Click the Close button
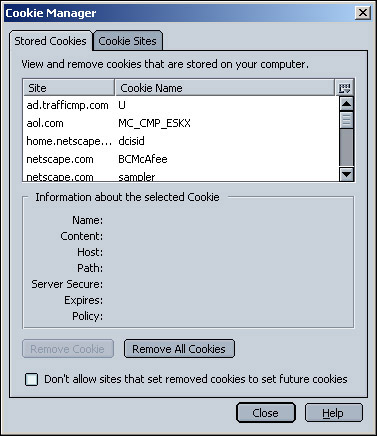 coord(265,413)
